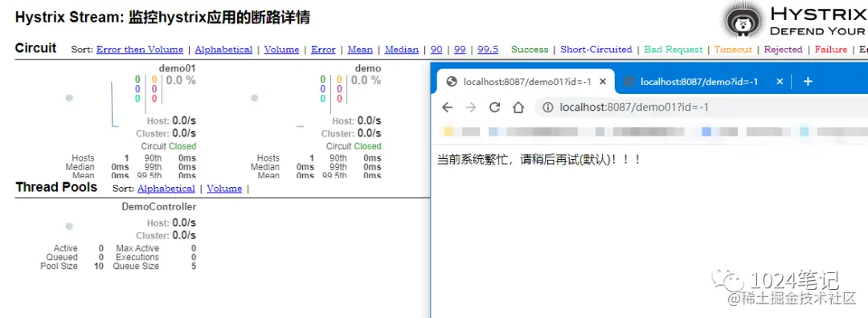
Task: Reload the page with the refresh icon
Action: pos(494,108)
